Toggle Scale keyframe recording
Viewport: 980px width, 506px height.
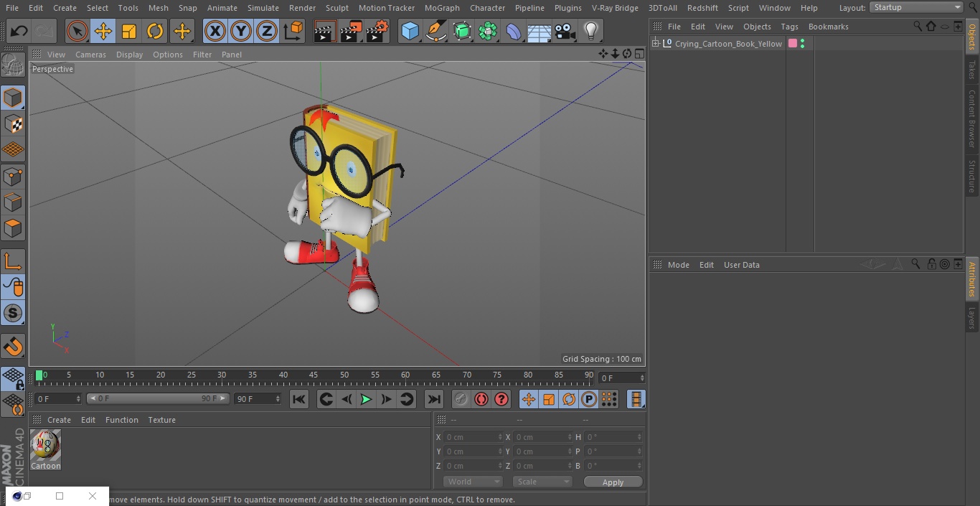[x=549, y=399]
